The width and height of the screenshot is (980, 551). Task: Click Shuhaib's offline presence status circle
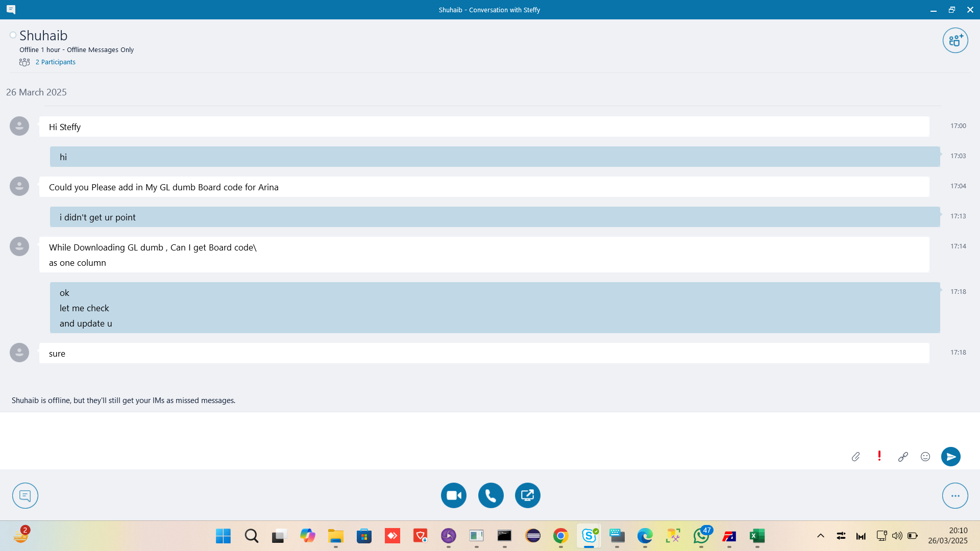[x=13, y=35]
